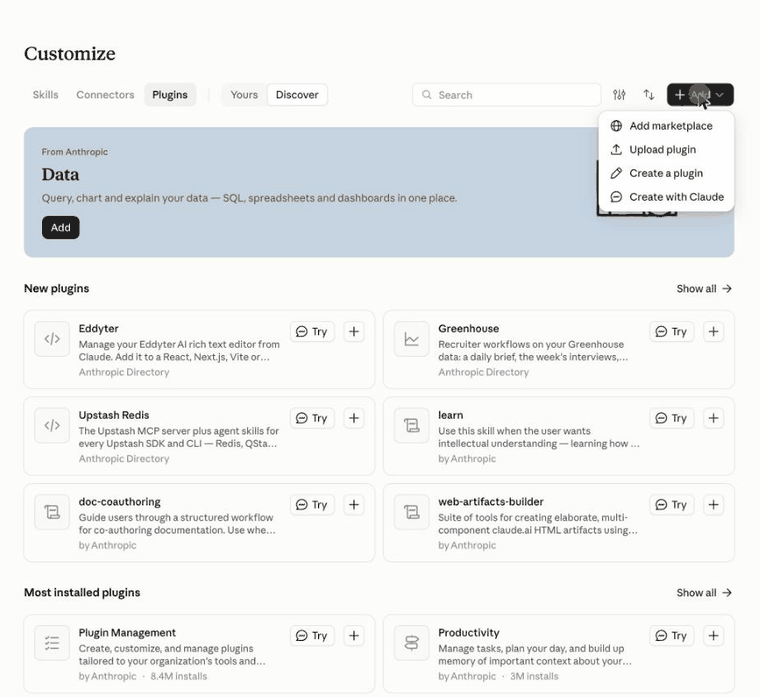
Task: Switch to the Skills tab
Action: pyautogui.click(x=46, y=95)
